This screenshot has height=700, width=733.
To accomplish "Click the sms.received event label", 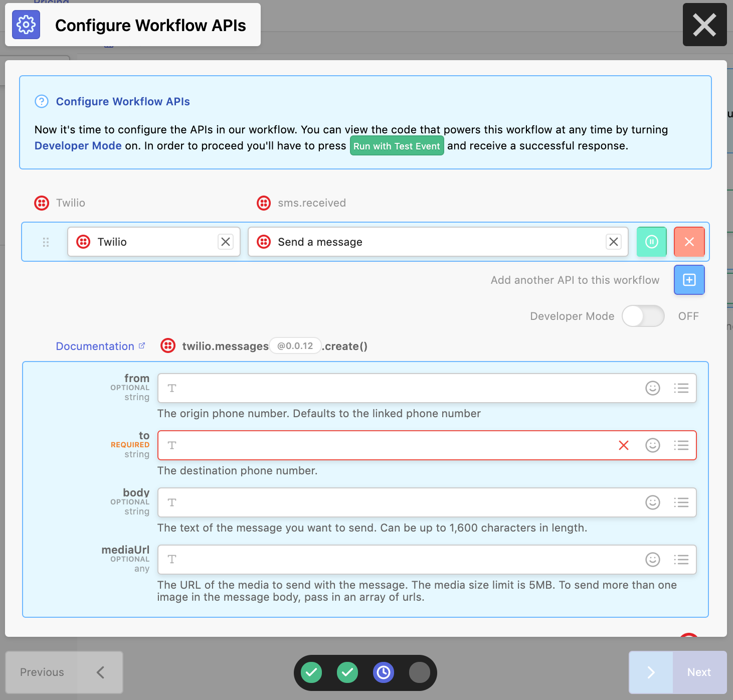I will 312,203.
